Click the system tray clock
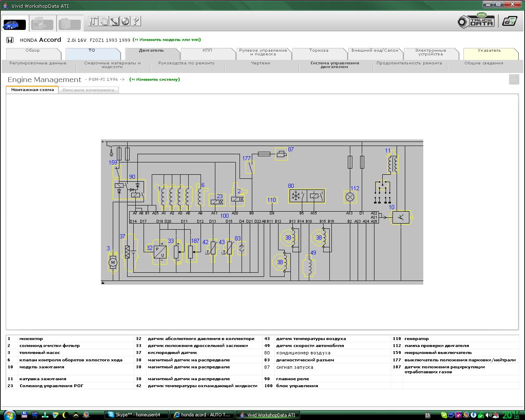 511,415
